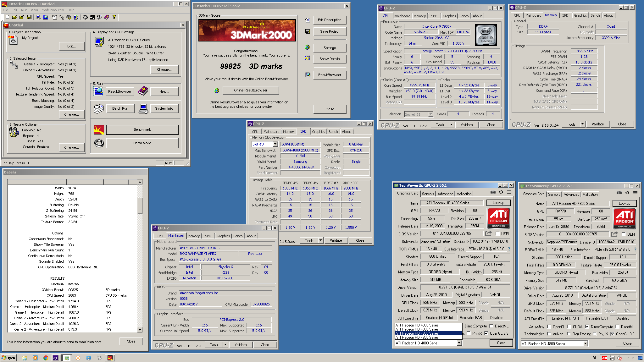Click the red Benchmark icon in Run section
This screenshot has height=362, width=644.
coord(99,129)
